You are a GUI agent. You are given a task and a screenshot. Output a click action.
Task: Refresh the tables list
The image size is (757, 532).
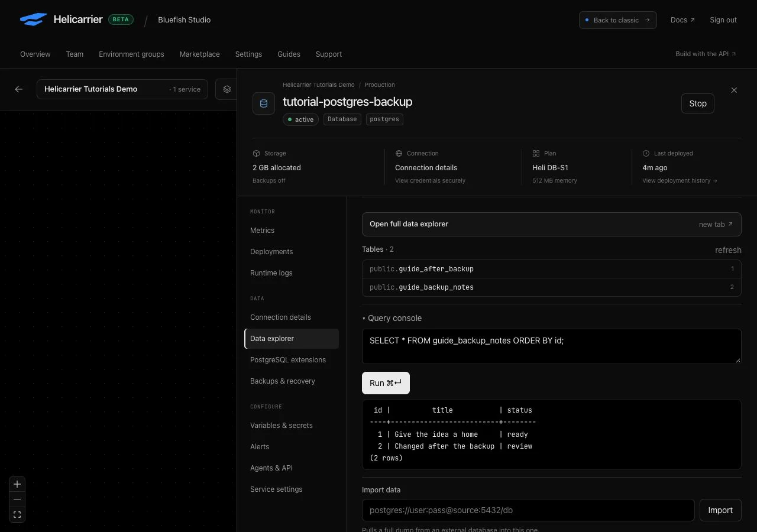tap(728, 250)
